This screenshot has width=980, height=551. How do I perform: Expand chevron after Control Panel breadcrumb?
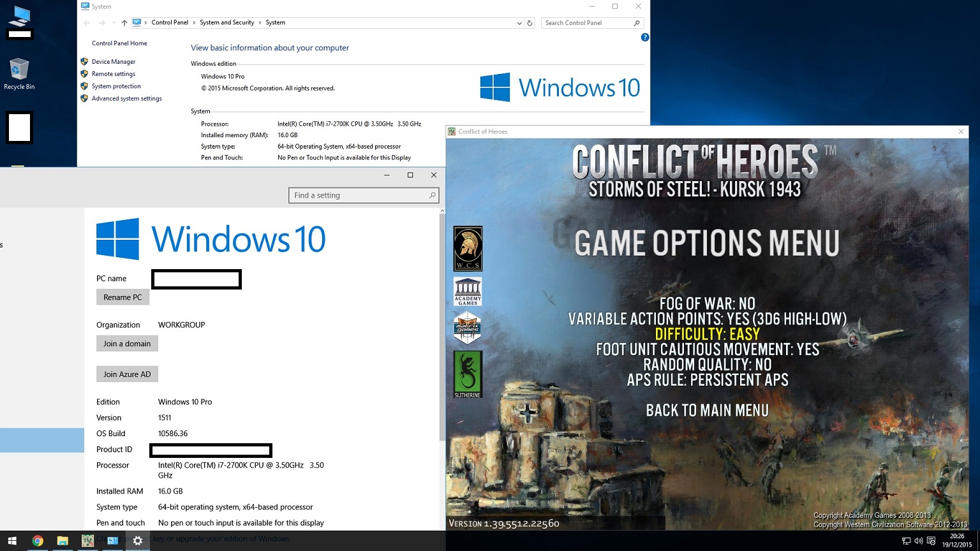pos(194,23)
